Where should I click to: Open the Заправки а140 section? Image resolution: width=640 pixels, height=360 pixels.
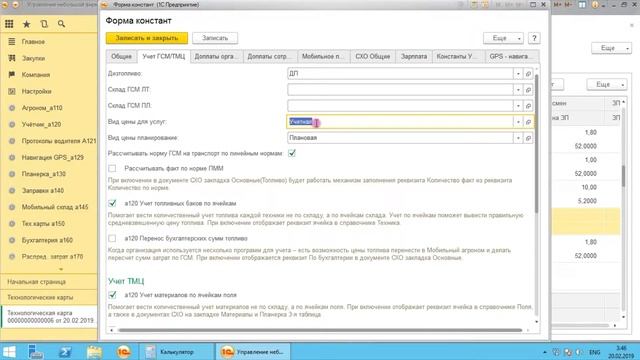tap(42, 191)
